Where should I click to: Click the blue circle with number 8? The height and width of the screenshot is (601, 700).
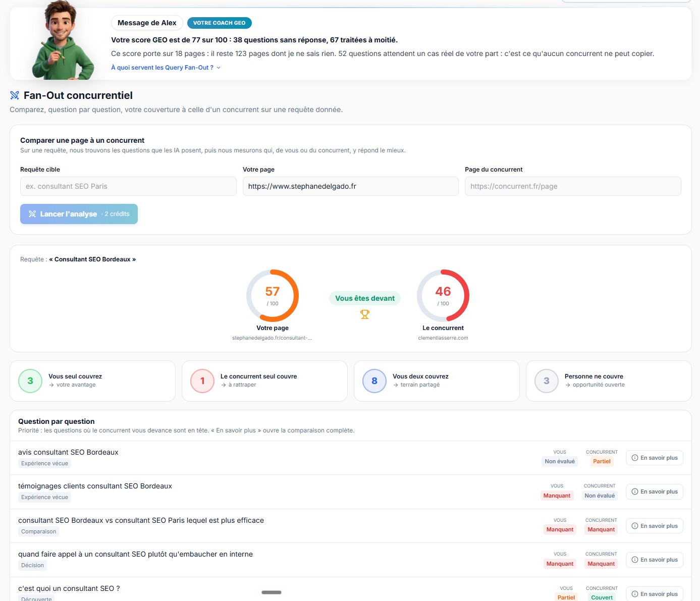pyautogui.click(x=374, y=381)
